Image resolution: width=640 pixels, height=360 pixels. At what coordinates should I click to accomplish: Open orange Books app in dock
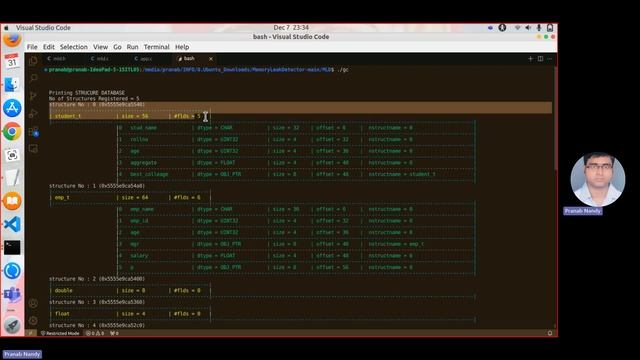(12, 201)
